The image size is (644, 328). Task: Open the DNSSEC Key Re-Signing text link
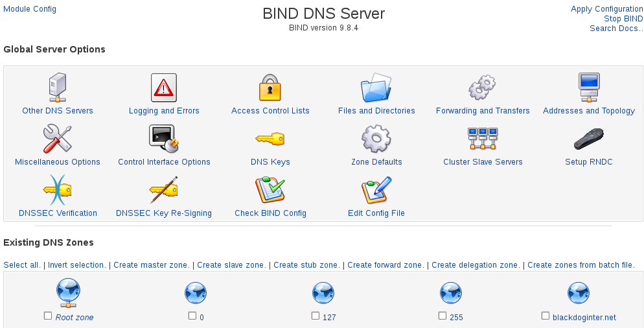click(x=164, y=213)
